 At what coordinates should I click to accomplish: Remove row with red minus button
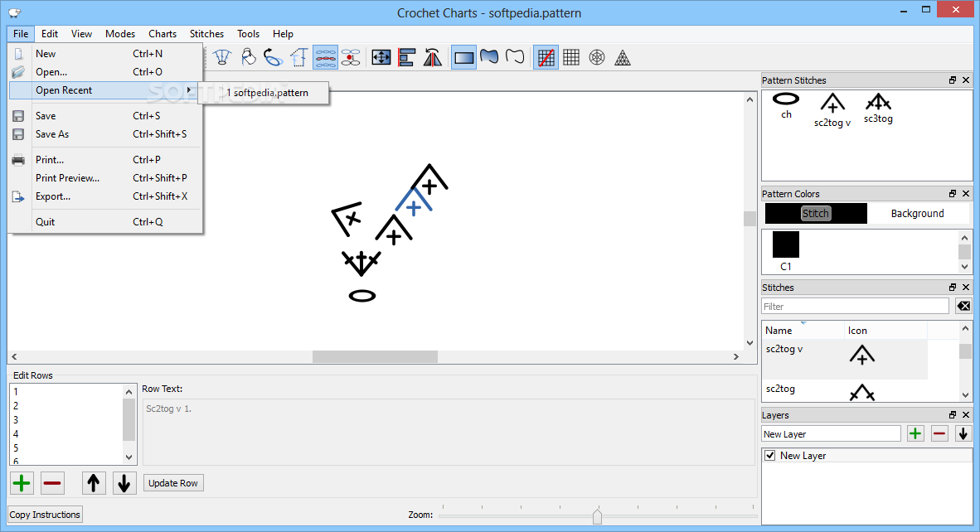pos(52,482)
